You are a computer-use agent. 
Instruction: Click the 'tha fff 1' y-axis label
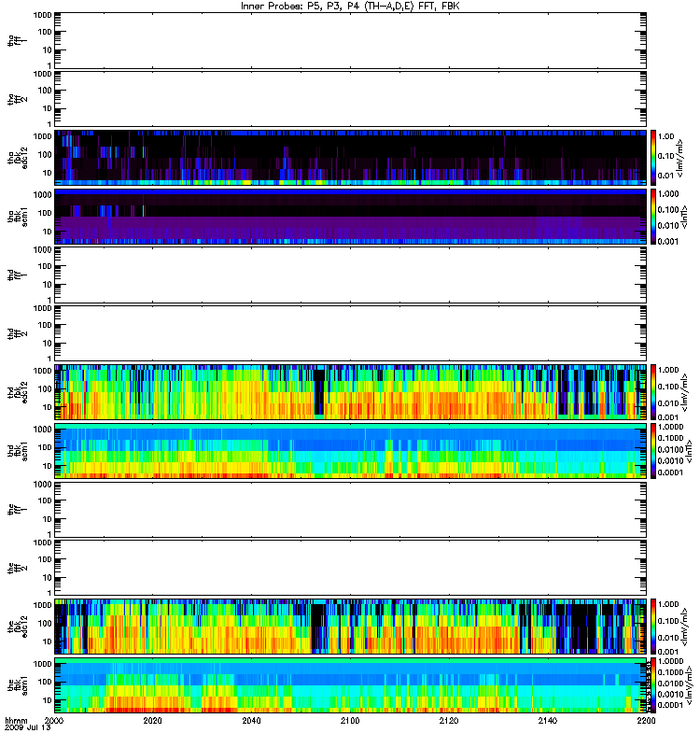[17, 40]
